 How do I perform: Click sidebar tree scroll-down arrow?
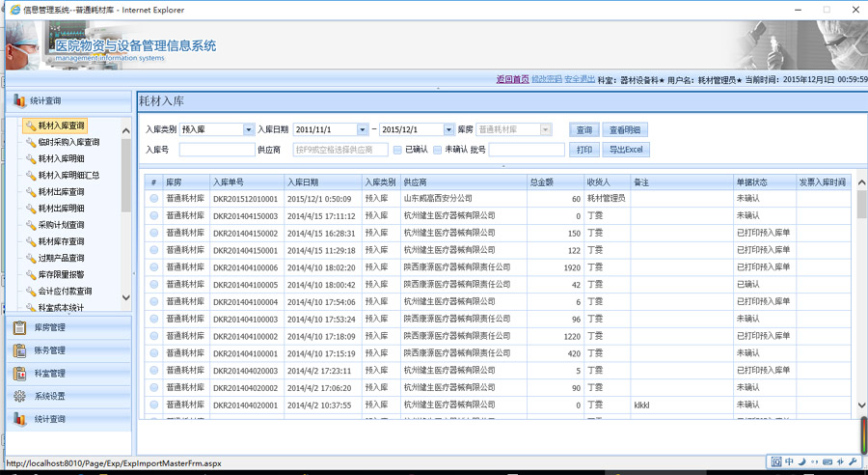[x=125, y=297]
